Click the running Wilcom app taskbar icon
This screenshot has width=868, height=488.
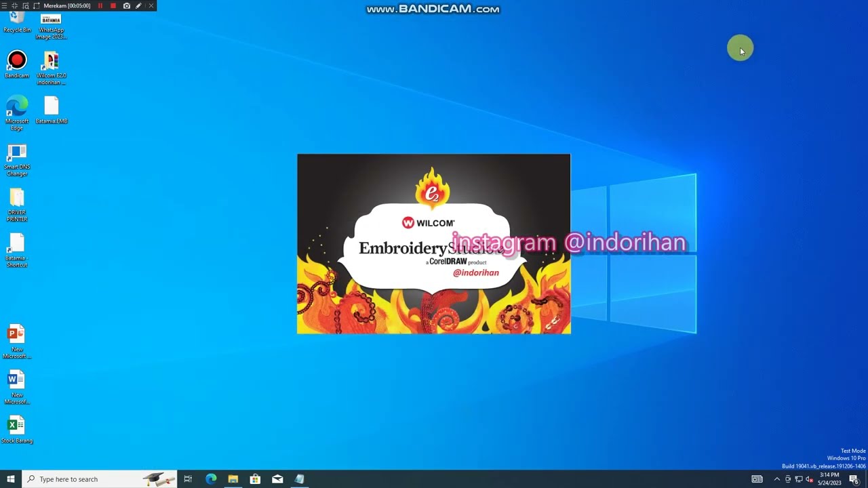[299, 479]
